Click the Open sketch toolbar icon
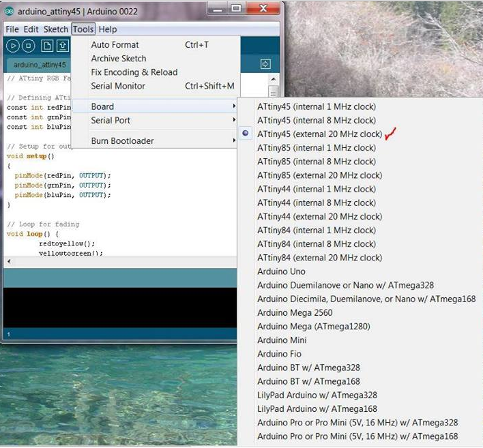Image resolution: width=483 pixels, height=448 pixels. coord(63,46)
